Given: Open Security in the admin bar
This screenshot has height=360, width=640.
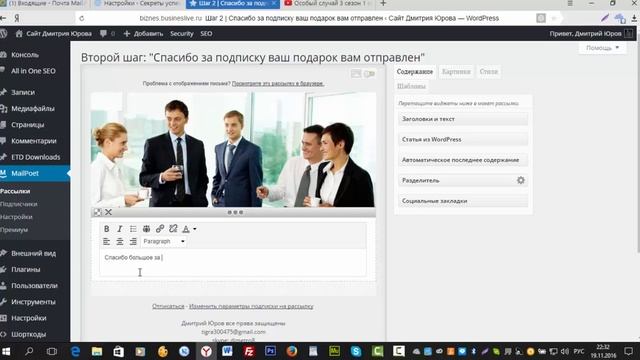Looking at the screenshot, I should pyautogui.click(x=182, y=34).
